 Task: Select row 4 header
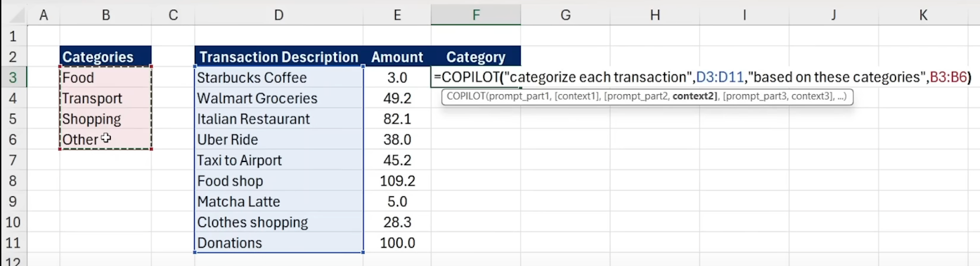[13, 98]
